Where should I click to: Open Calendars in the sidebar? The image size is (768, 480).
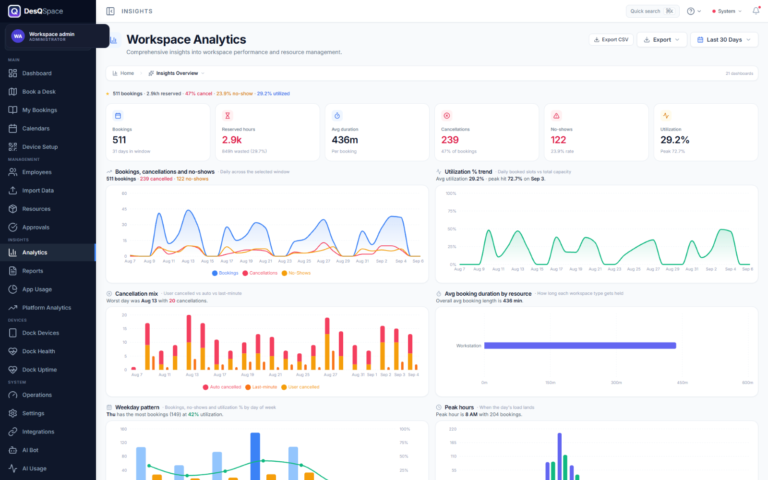point(48,128)
